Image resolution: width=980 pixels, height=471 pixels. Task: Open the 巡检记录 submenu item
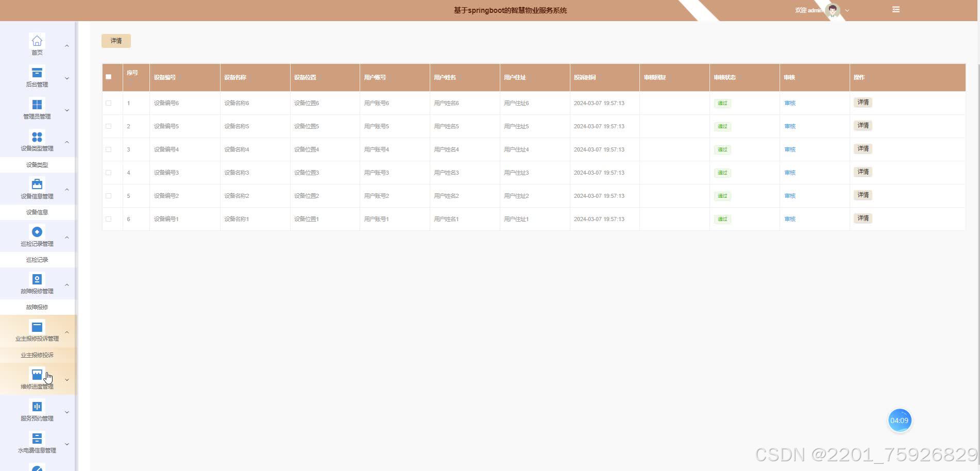(37, 260)
